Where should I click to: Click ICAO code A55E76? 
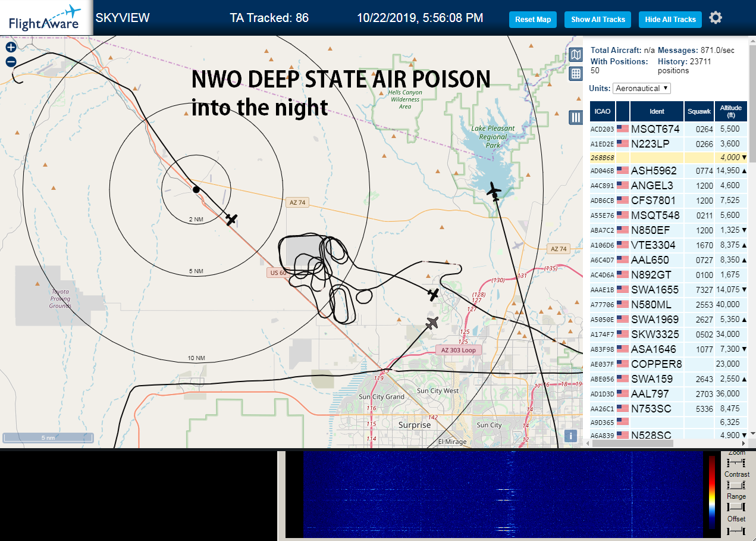[x=602, y=215]
